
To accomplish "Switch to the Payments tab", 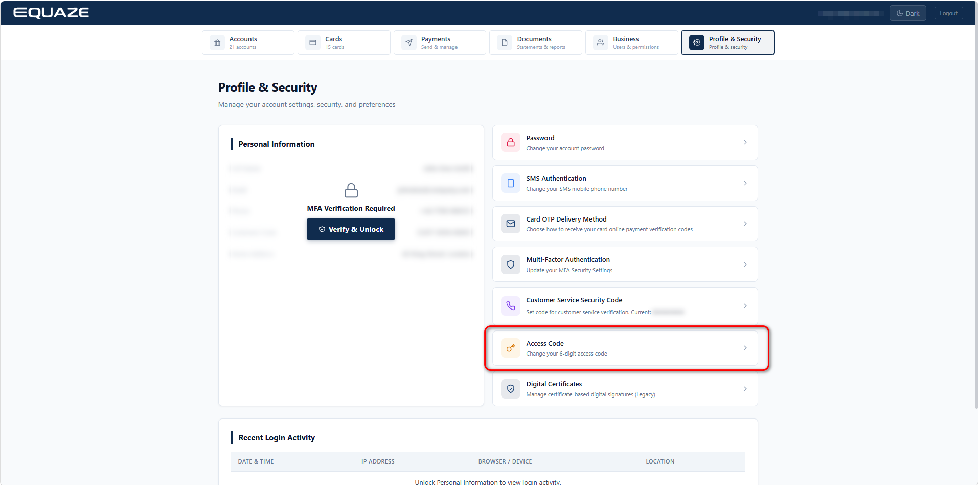I will tap(440, 42).
